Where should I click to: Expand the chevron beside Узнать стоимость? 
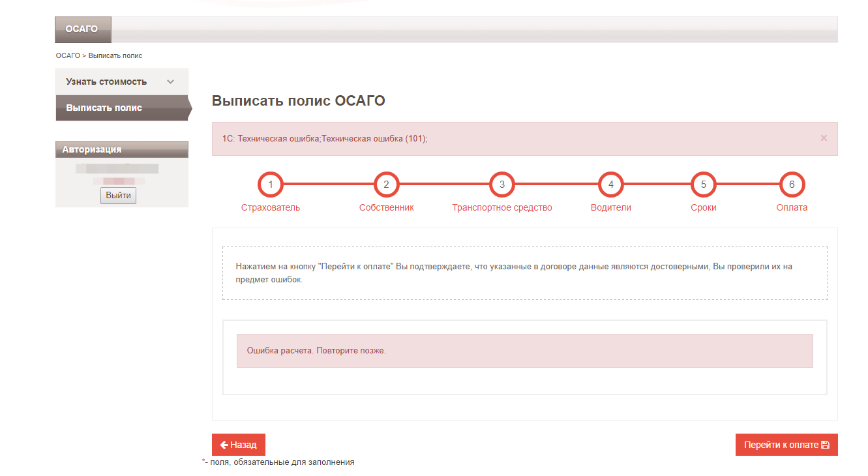(x=171, y=82)
